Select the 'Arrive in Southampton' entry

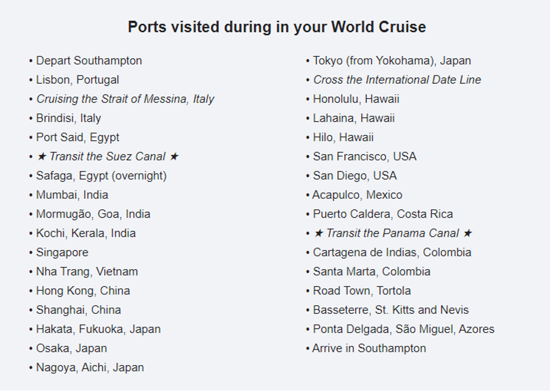[369, 349]
